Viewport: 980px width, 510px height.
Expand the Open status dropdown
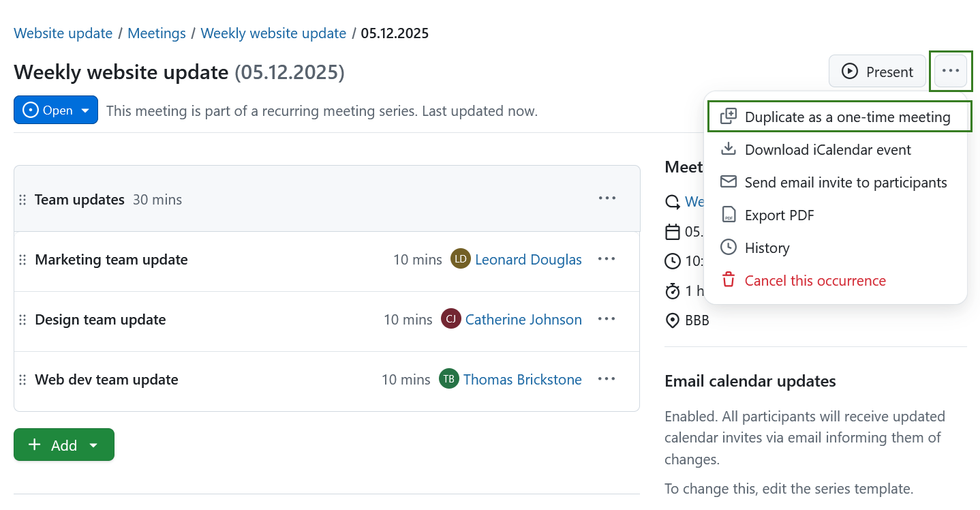pos(56,110)
